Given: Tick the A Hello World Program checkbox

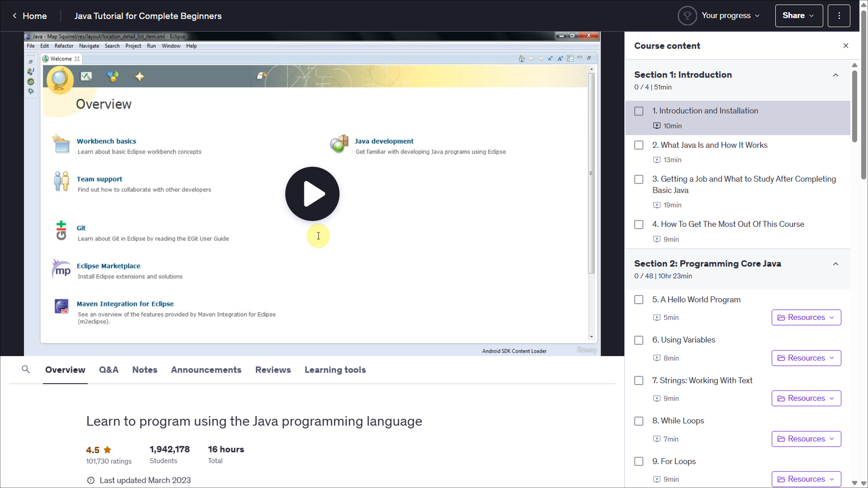Looking at the screenshot, I should click(639, 300).
